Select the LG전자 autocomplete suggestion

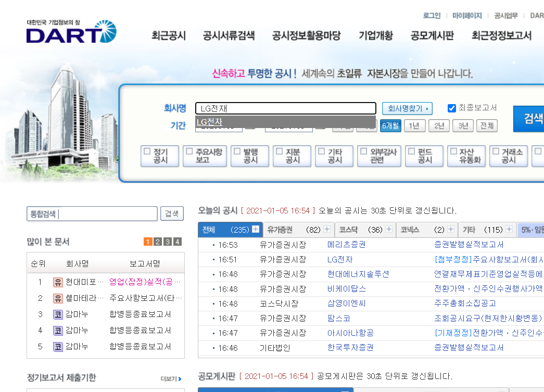[x=285, y=122]
